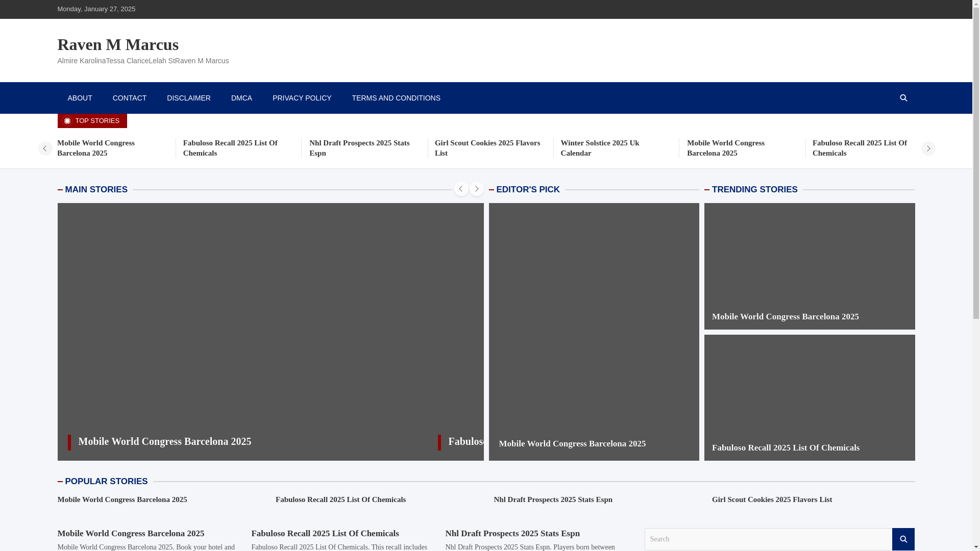
Task: Open the CONTACT page
Action: point(130,98)
